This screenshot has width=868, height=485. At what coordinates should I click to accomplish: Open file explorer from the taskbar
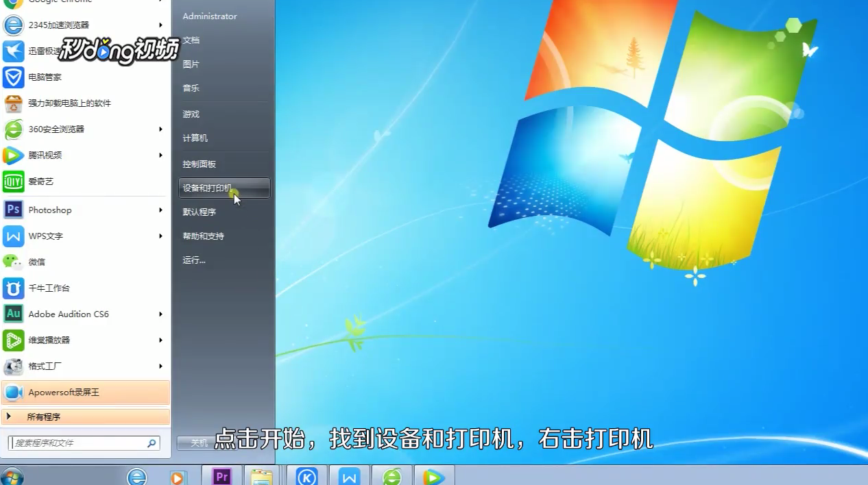pyautogui.click(x=261, y=475)
